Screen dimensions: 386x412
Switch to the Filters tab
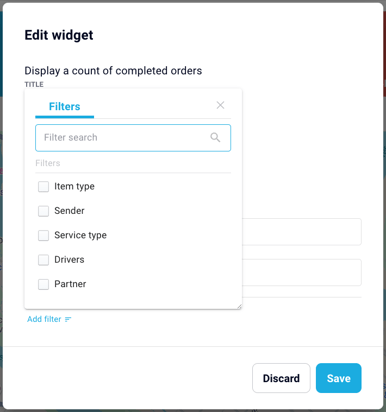pyautogui.click(x=65, y=107)
